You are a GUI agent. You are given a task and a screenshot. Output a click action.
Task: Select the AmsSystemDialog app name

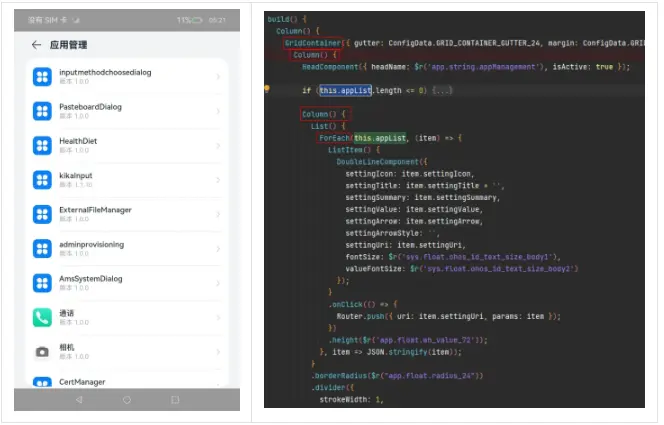pos(91,279)
